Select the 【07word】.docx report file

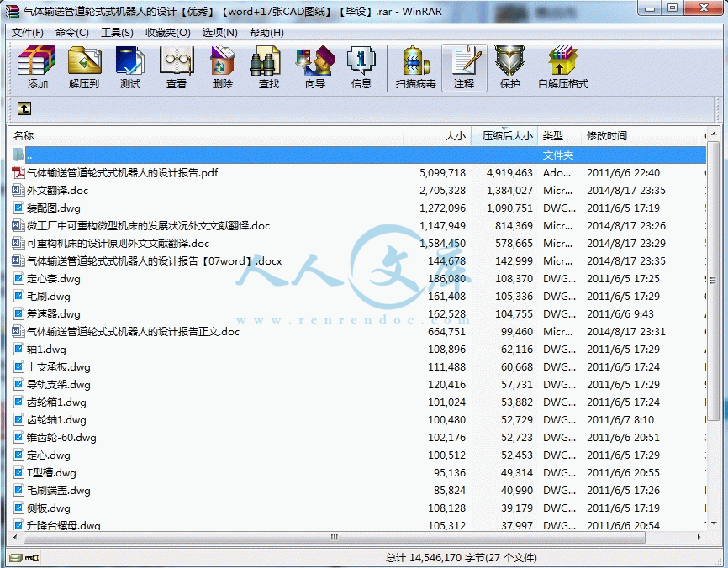(154, 260)
